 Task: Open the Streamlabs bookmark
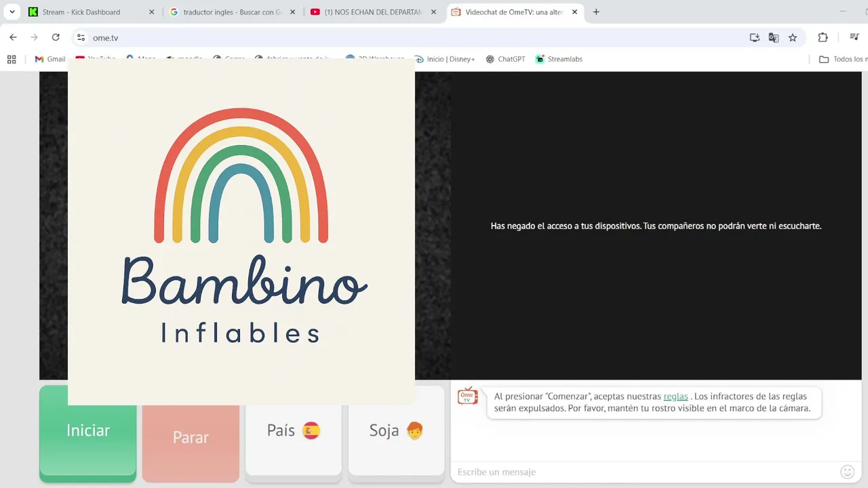coord(559,59)
